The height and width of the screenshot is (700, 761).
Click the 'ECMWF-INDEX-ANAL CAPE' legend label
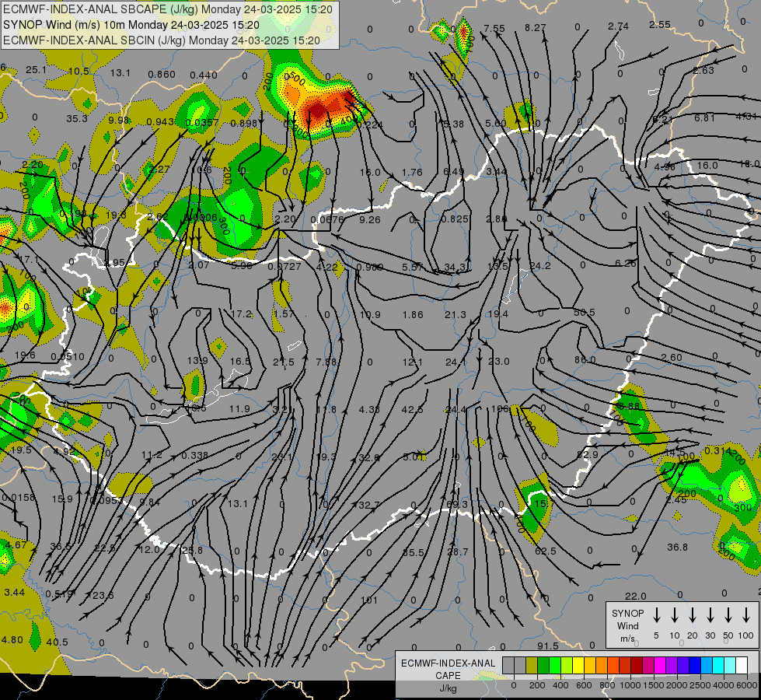tap(448, 669)
